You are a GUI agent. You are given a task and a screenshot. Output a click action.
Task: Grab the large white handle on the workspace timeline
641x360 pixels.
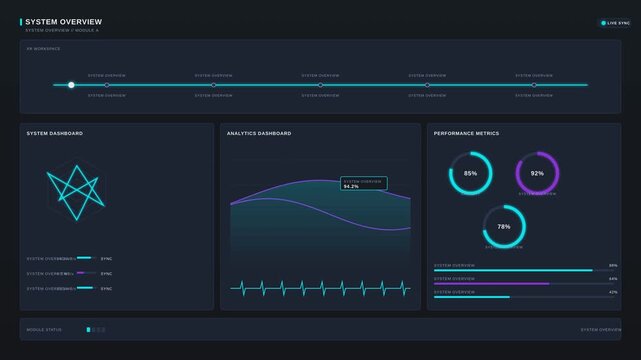tap(71, 85)
